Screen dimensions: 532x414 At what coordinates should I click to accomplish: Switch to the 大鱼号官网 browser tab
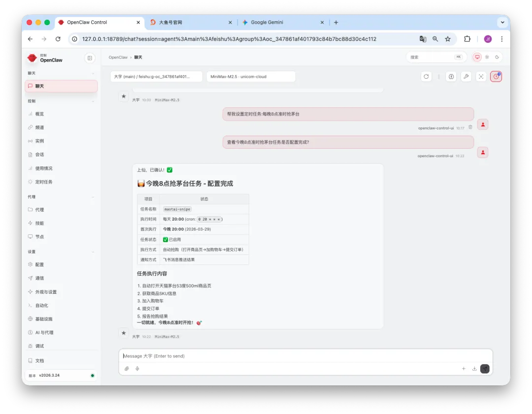coord(190,22)
